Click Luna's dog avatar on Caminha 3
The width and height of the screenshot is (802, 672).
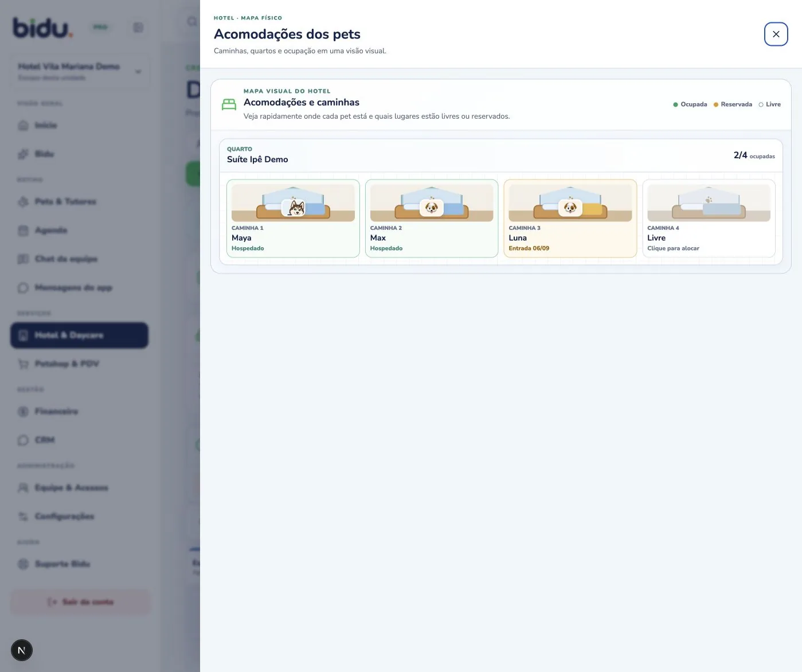[570, 208]
